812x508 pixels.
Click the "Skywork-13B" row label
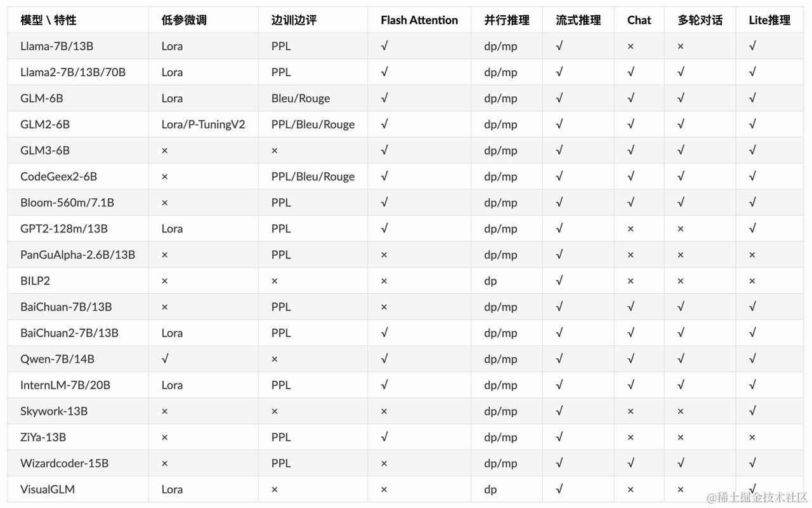[54, 411]
